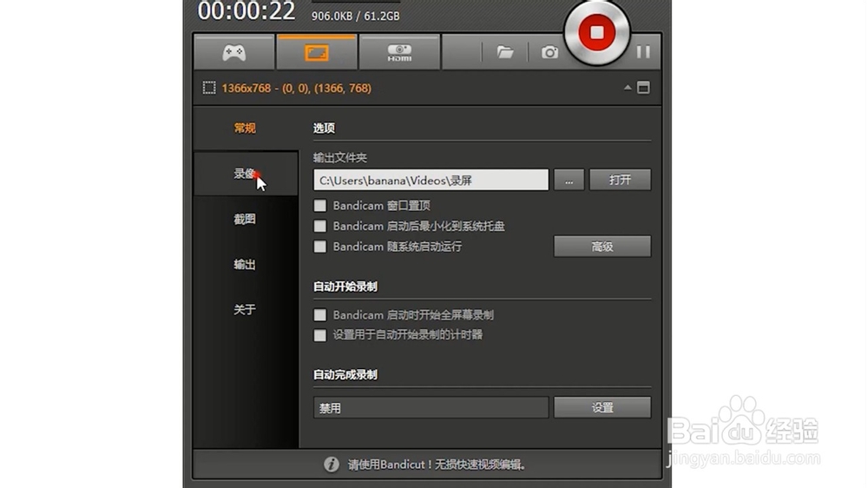
Task: Open the 关于 tab
Action: [246, 310]
